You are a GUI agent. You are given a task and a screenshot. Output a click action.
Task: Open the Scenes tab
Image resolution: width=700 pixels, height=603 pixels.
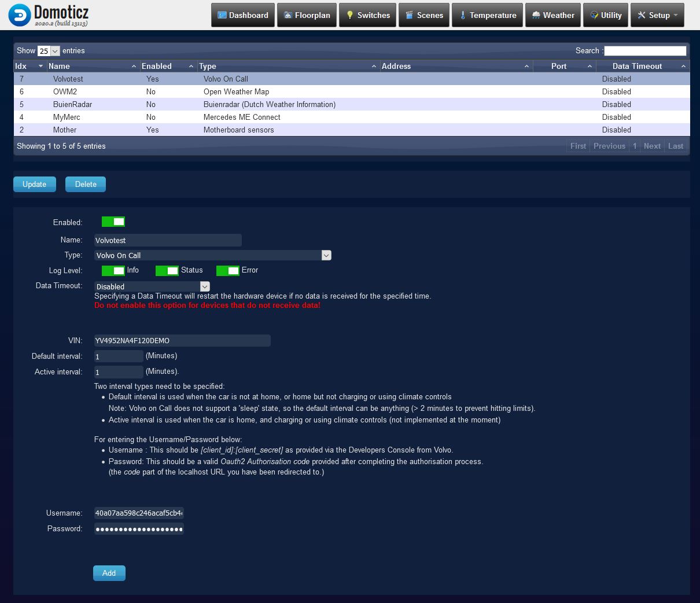tap(424, 15)
